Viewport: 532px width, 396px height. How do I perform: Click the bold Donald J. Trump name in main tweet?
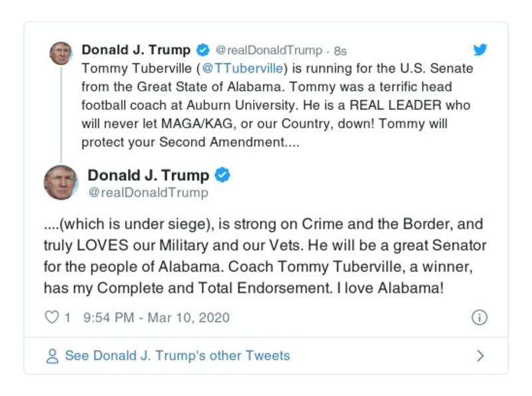coord(148,175)
